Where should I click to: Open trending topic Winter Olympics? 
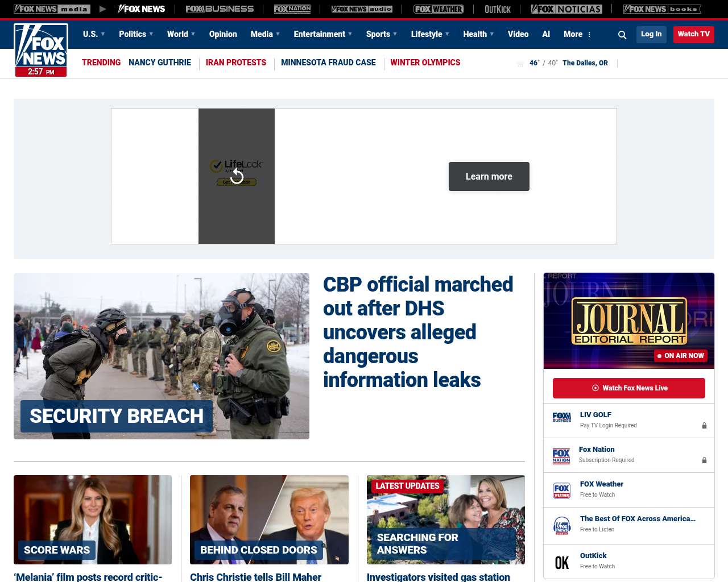(x=425, y=63)
